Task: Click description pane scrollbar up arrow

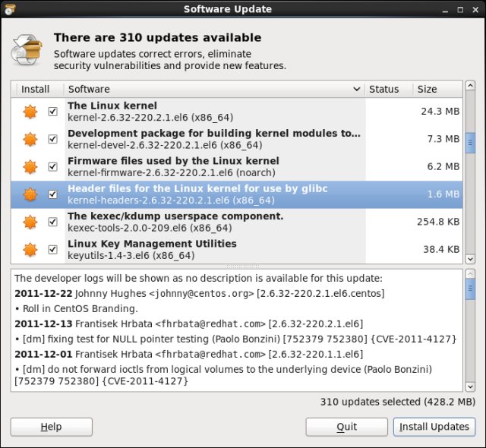Action: 470,273
